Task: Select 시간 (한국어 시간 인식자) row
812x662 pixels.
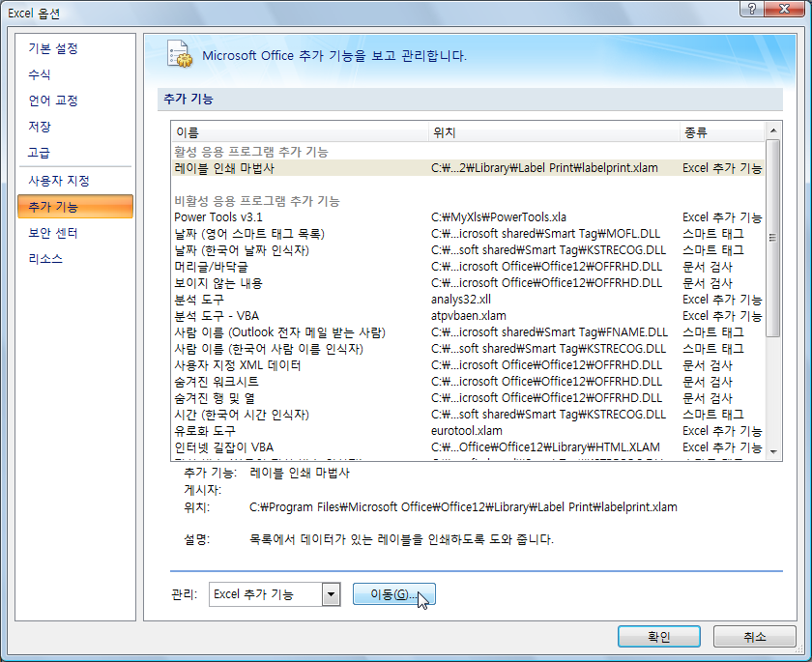Action: 468,415
